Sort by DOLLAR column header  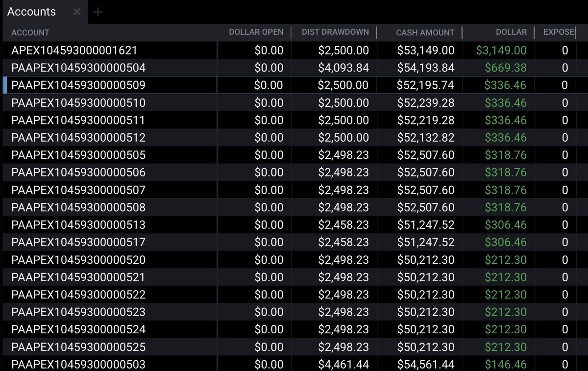click(511, 32)
